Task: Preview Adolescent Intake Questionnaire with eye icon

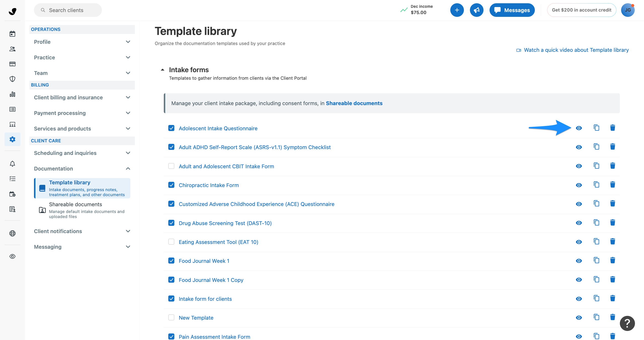Action: 579,128
